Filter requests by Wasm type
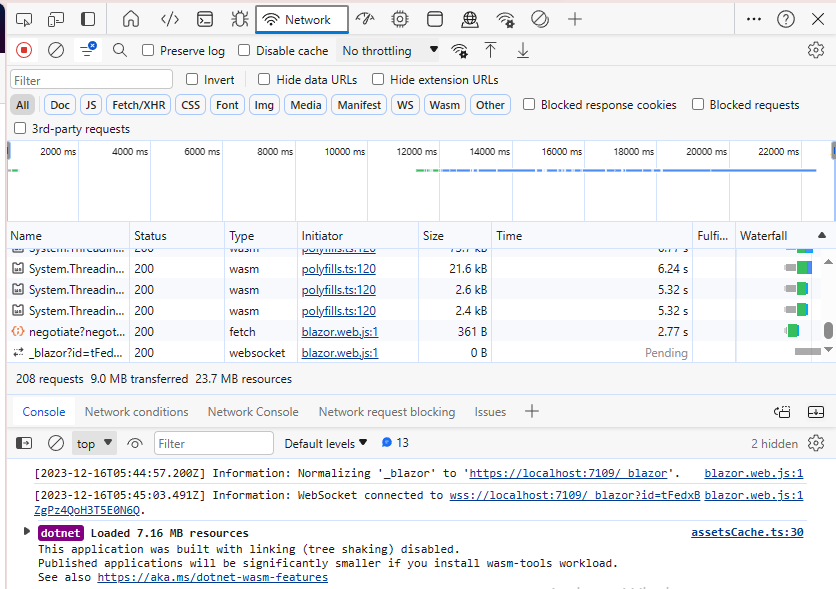 click(x=445, y=104)
